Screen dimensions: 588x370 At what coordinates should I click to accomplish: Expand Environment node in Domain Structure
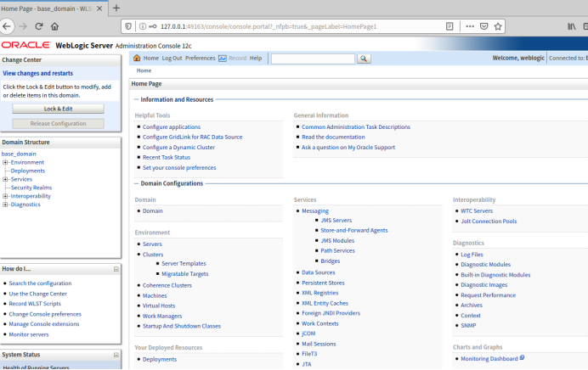pos(5,163)
